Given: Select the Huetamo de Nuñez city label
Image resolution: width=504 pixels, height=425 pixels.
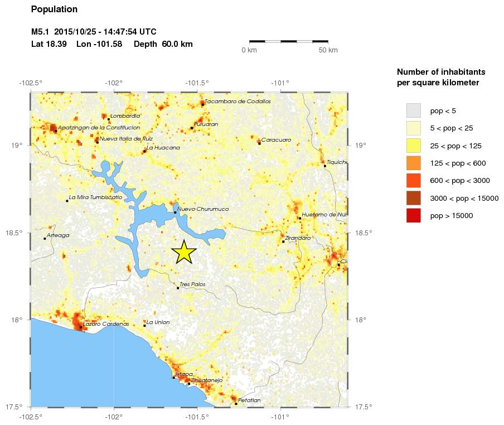Looking at the screenshot, I should (x=324, y=215).
